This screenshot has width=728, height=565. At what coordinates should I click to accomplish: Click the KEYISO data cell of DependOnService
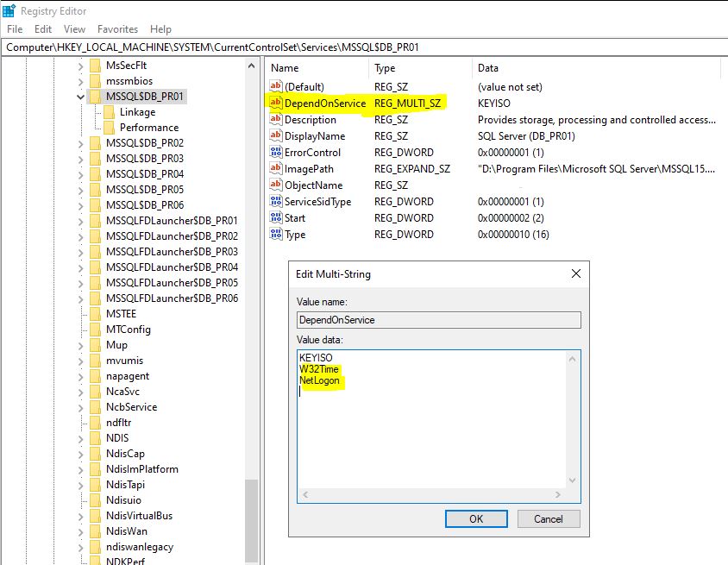point(493,103)
